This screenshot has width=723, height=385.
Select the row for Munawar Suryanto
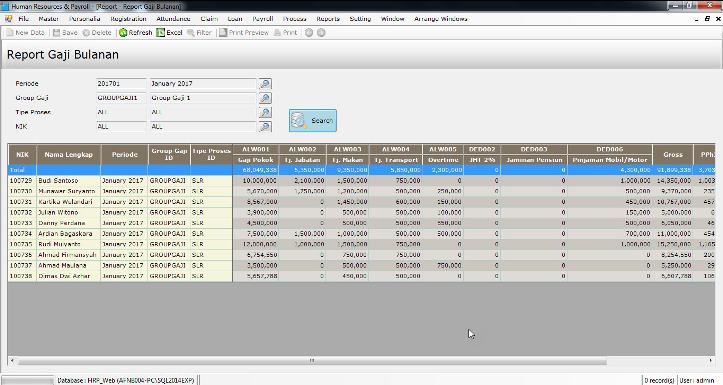362,191
